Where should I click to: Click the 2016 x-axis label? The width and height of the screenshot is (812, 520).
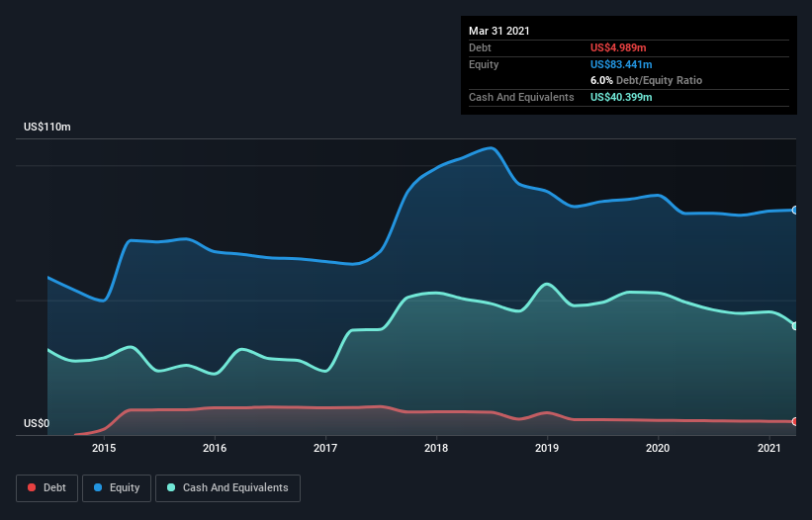(x=215, y=448)
